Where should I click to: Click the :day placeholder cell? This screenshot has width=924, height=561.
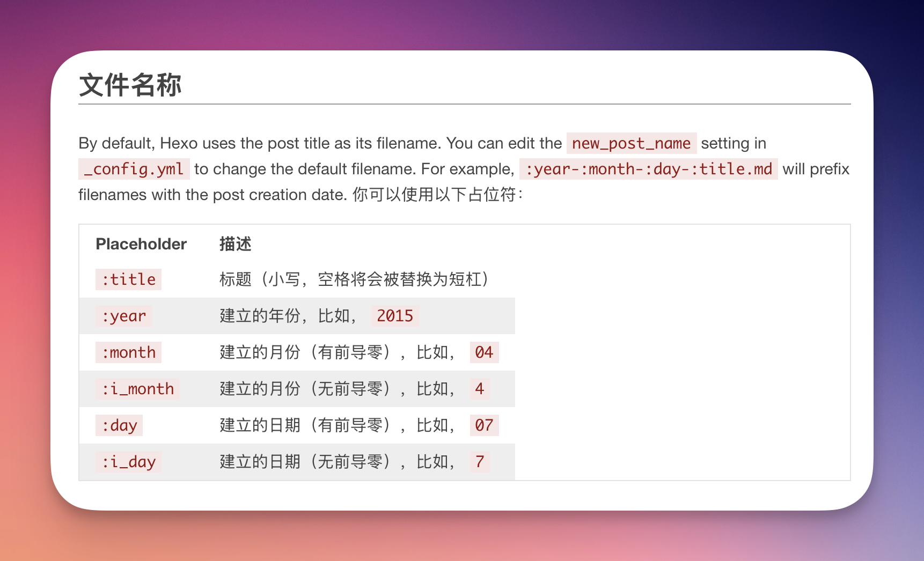(119, 425)
